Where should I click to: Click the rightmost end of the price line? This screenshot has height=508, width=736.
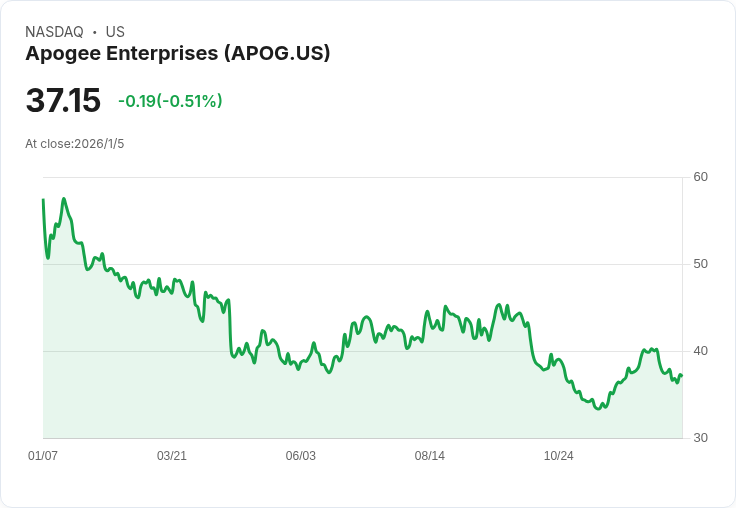click(x=682, y=376)
